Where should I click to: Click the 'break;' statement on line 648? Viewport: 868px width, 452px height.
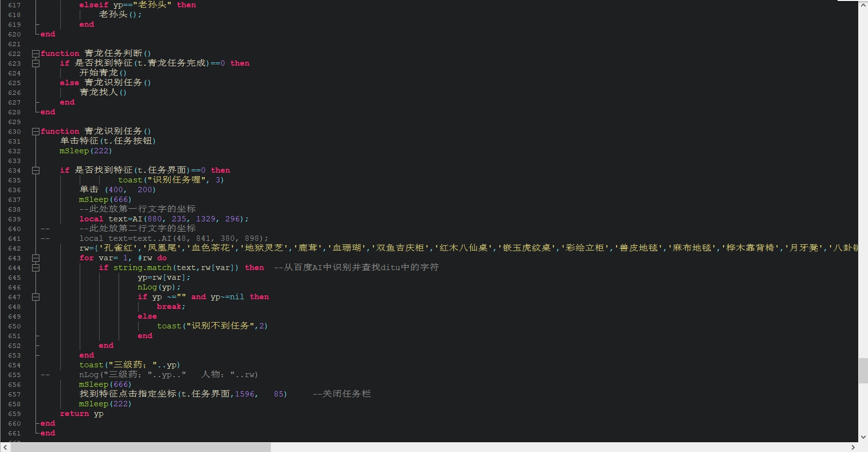tap(171, 307)
